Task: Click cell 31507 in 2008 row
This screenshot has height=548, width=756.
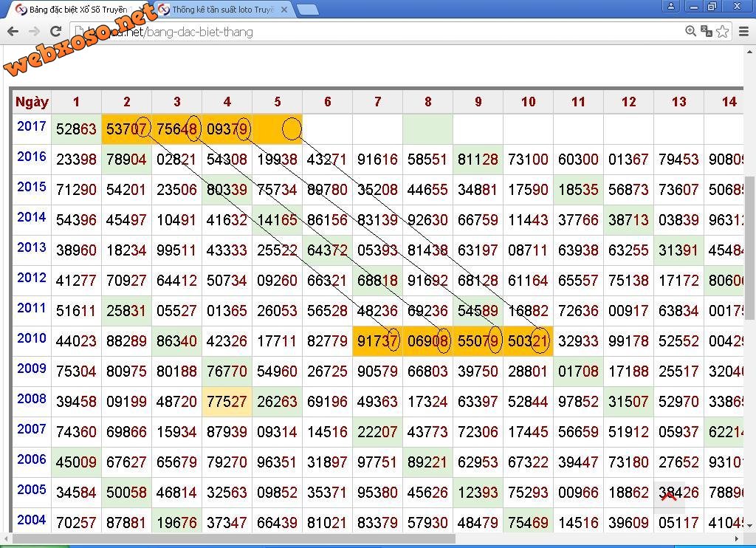Action: point(629,402)
